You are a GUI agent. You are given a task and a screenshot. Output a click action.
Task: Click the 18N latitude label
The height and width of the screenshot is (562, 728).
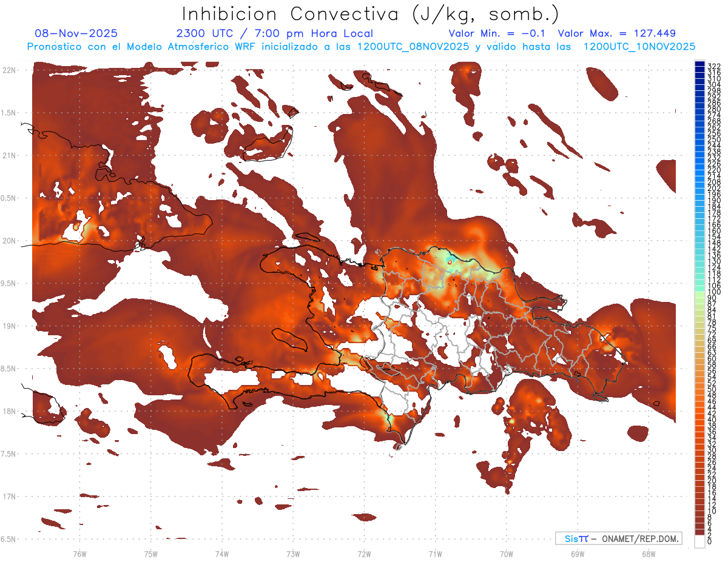(9, 411)
